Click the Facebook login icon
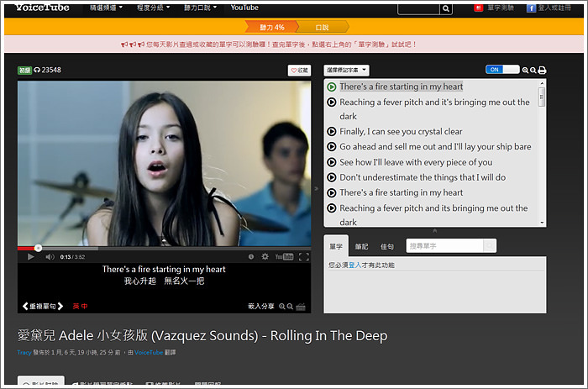Screen dimensions: 588x389 tap(531, 8)
